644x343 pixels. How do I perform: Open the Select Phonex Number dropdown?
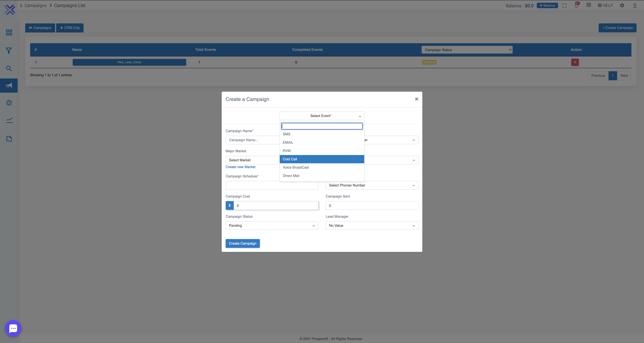click(372, 185)
